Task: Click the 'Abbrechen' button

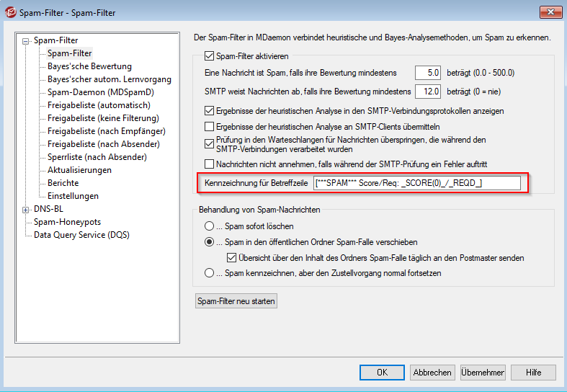Action: 432,373
